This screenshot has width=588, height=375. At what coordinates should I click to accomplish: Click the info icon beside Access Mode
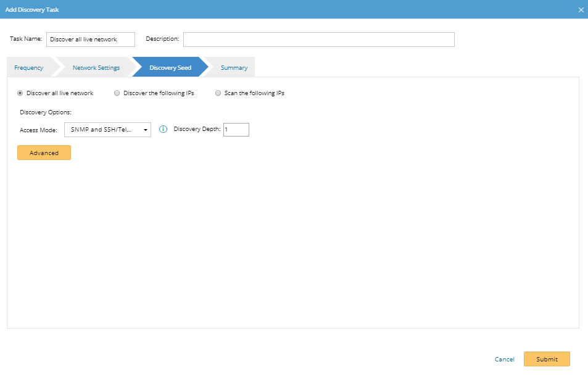(x=163, y=129)
